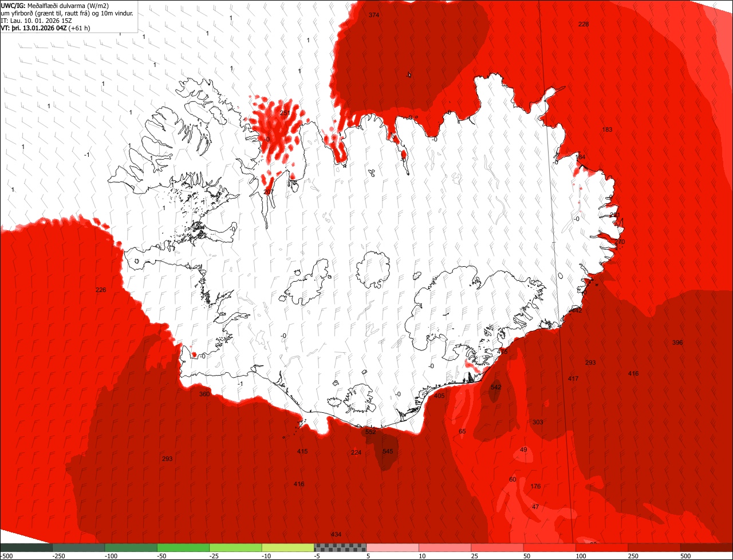The image size is (733, 560).
Task: Click the 207 value in Húnaflói bay
Action: click(269, 191)
